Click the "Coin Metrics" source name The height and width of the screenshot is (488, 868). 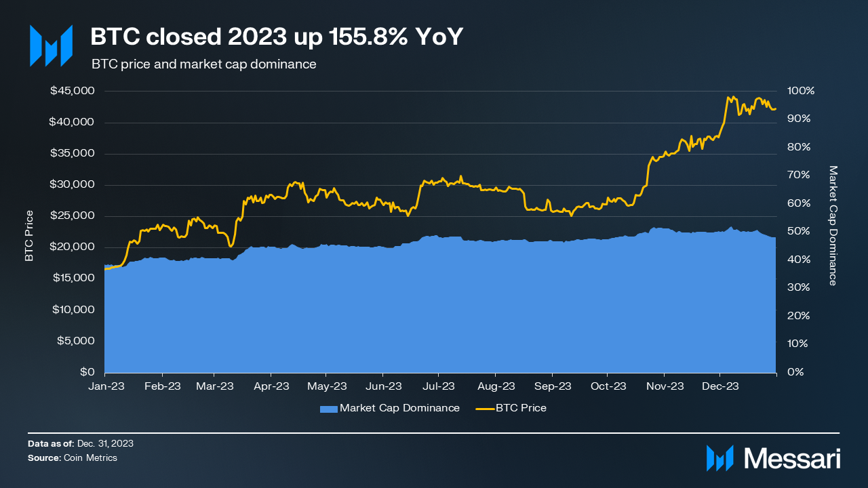[x=90, y=458]
